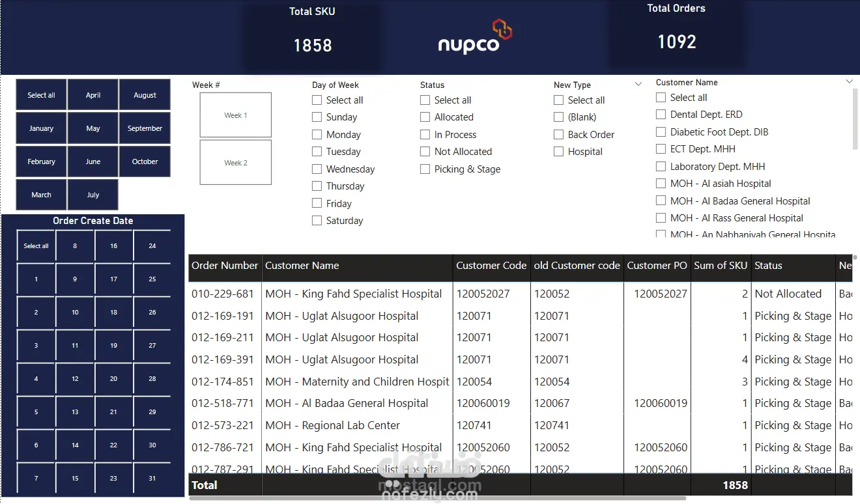Choose day 1 in Order Create Date
The image size is (860, 504).
click(36, 279)
